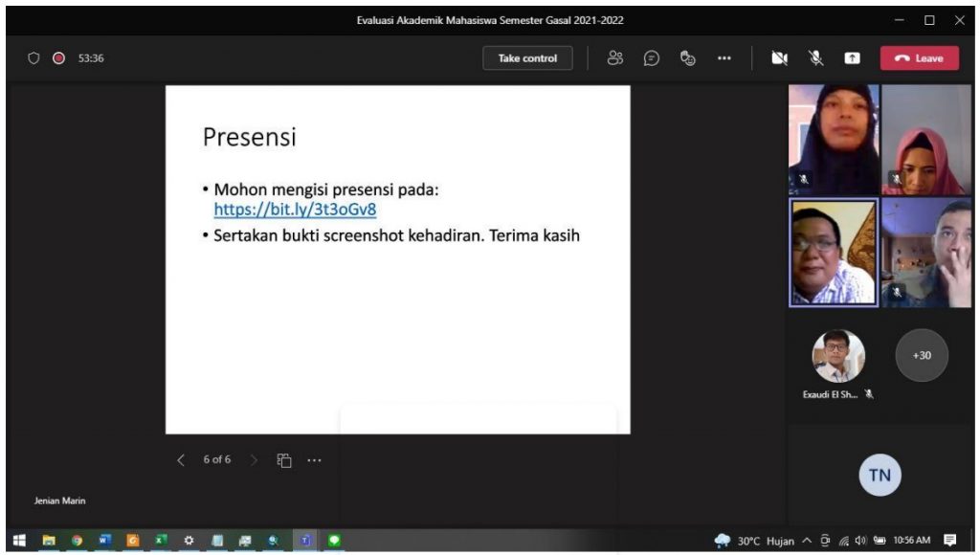
Task: Open the meeting chat panel
Action: 652,58
